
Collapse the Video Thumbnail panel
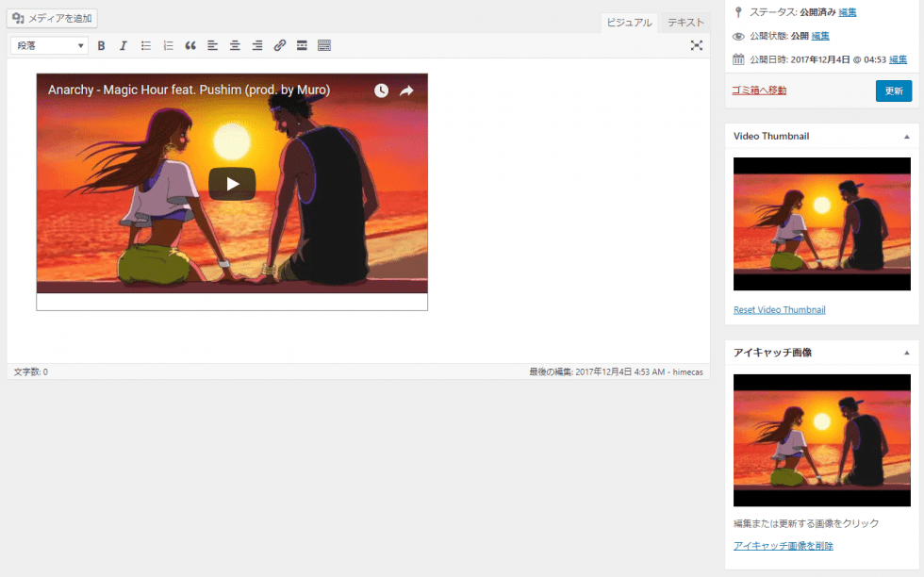coord(909,135)
